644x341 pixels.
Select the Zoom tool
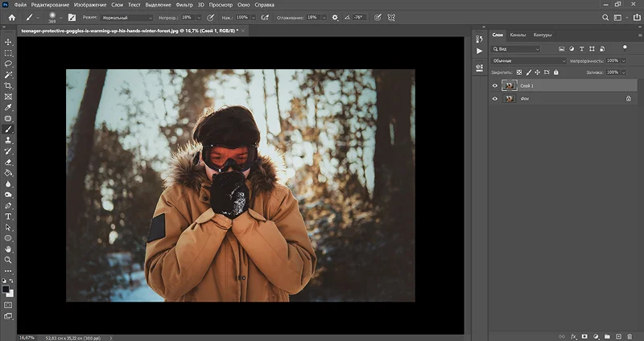(8, 260)
